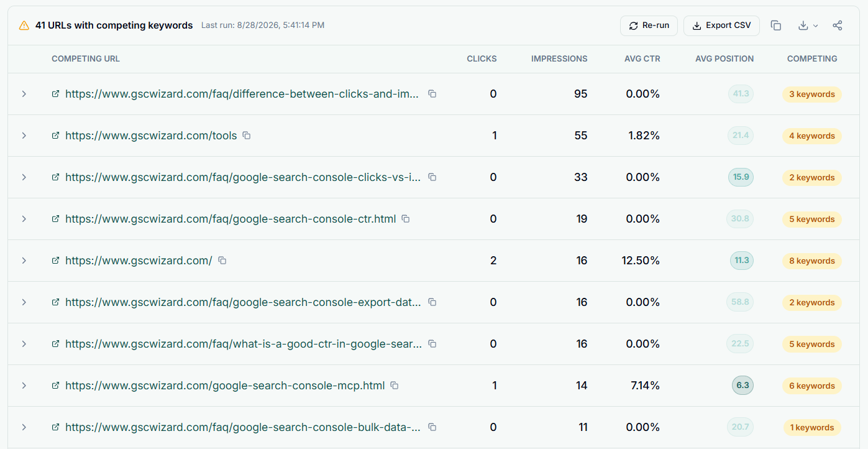Open external link icon for console-mcp.html URL
The image size is (868, 449).
[55, 386]
